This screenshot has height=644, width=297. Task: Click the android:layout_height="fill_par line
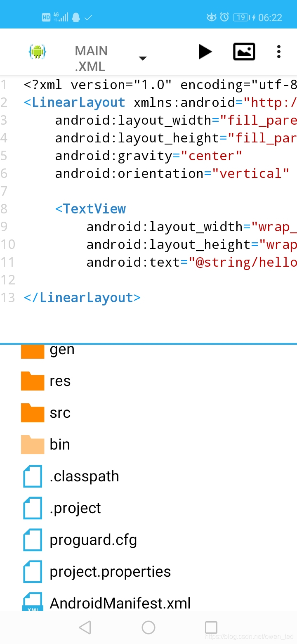point(176,138)
